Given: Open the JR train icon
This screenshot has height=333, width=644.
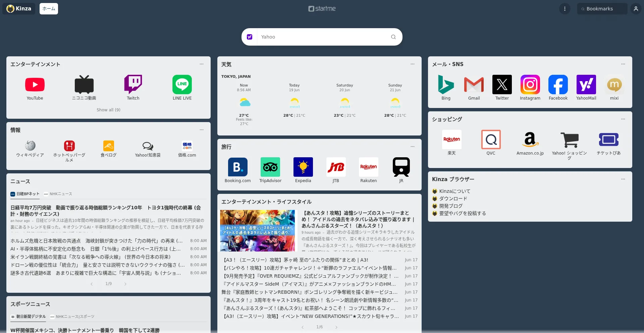Looking at the screenshot, I should point(401,167).
